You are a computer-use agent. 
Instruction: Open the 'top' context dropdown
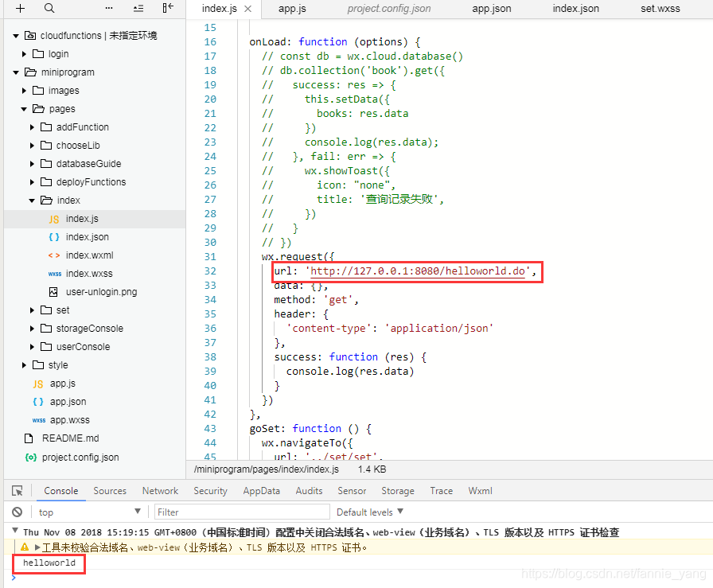(89, 512)
